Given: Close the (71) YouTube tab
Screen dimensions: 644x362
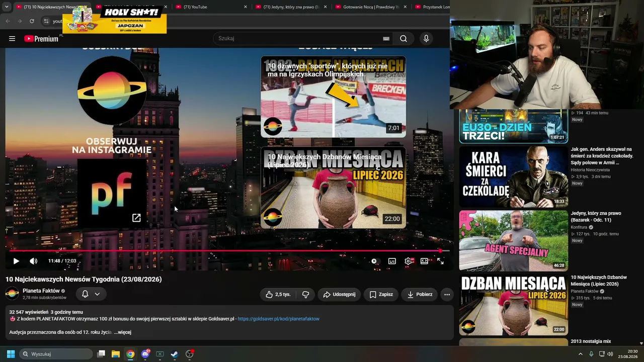Looking at the screenshot, I should click(x=246, y=7).
